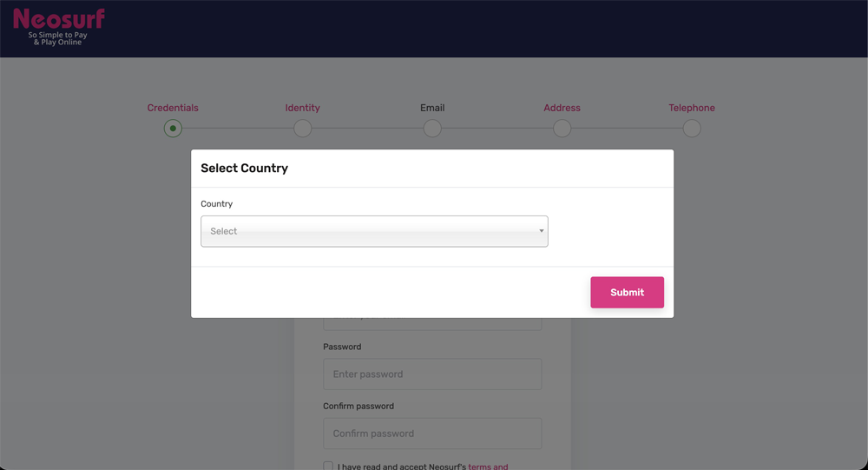Focus the Confirm password field

tap(432, 434)
